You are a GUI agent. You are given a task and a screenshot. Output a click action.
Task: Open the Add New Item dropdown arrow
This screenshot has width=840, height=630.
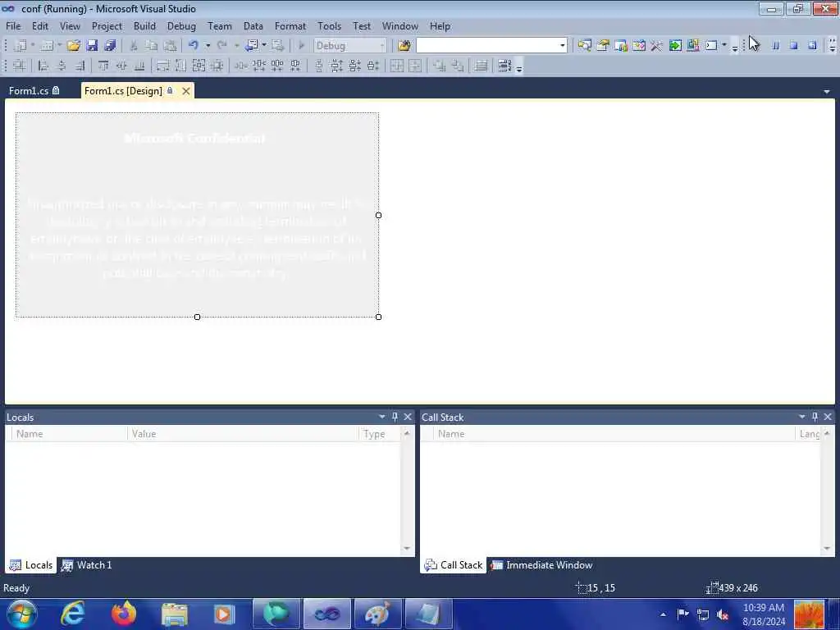pyautogui.click(x=59, y=46)
